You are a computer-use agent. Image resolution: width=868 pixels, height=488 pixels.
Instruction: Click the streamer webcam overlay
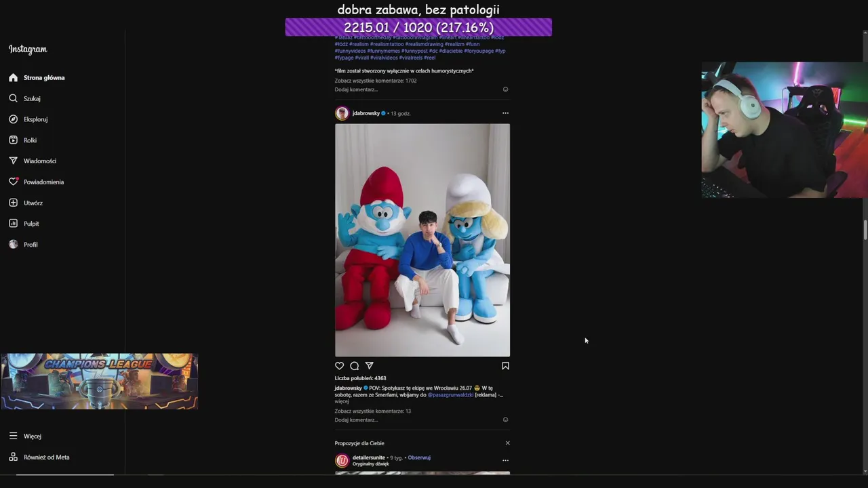[785, 130]
